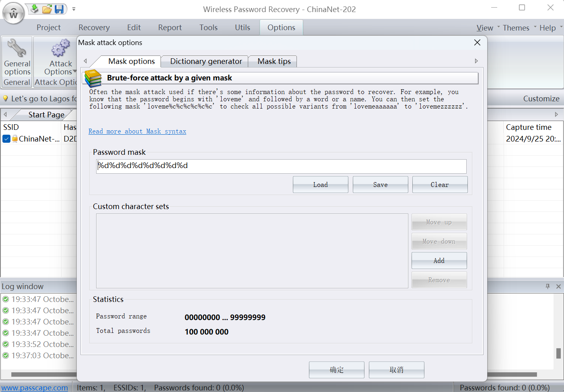
Task: Click the log window horizontal scrollbar
Action: point(274,374)
